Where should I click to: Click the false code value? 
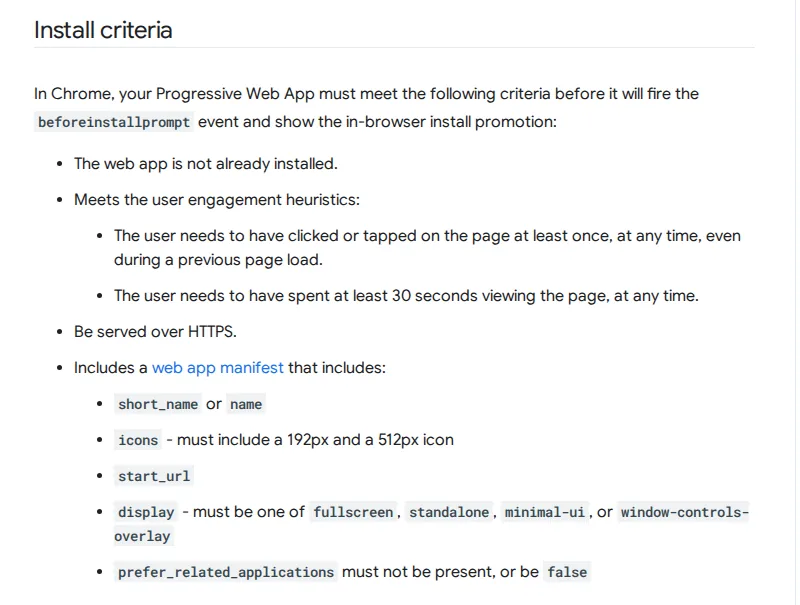point(567,572)
